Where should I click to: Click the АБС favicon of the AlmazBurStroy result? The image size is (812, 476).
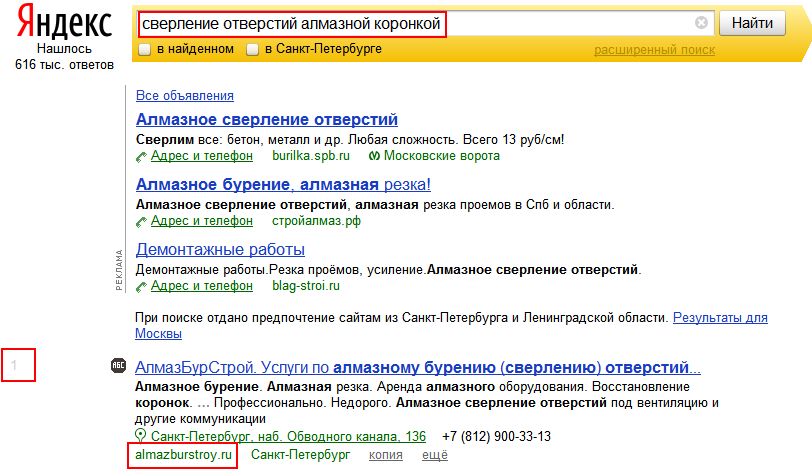(x=119, y=365)
